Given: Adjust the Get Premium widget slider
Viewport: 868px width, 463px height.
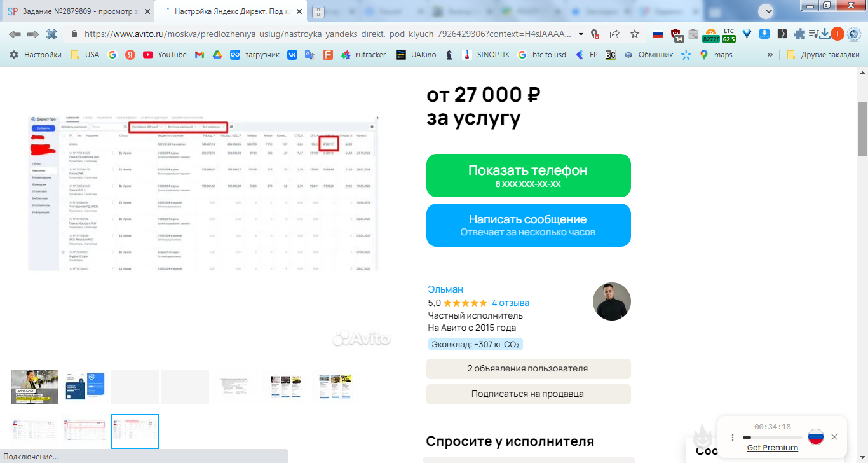Looking at the screenshot, I should click(x=772, y=438).
